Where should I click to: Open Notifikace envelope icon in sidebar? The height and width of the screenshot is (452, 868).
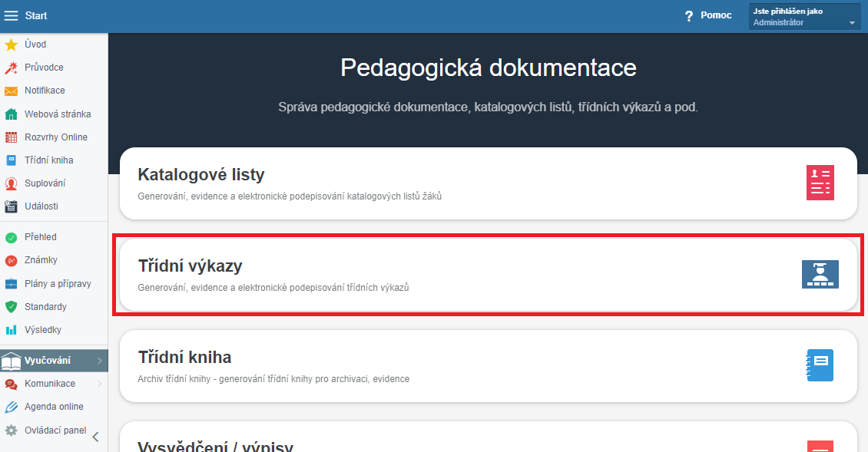click(11, 91)
